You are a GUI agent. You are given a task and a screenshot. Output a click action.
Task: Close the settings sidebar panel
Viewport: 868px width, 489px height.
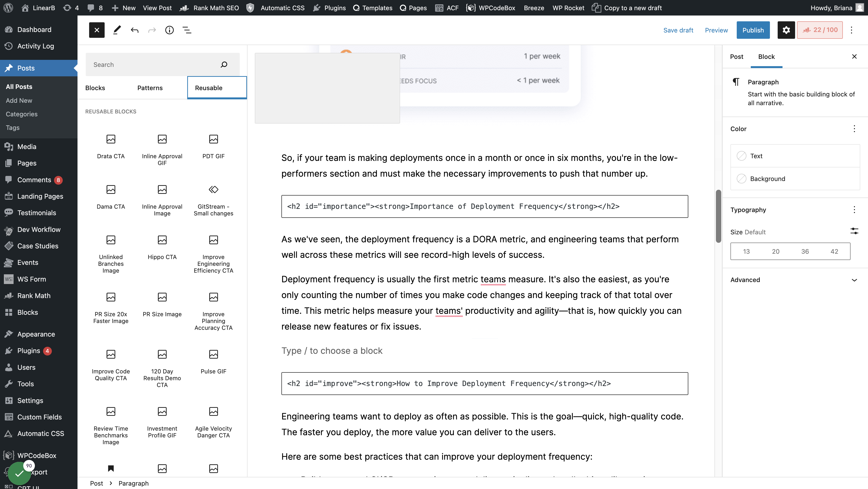click(x=854, y=57)
